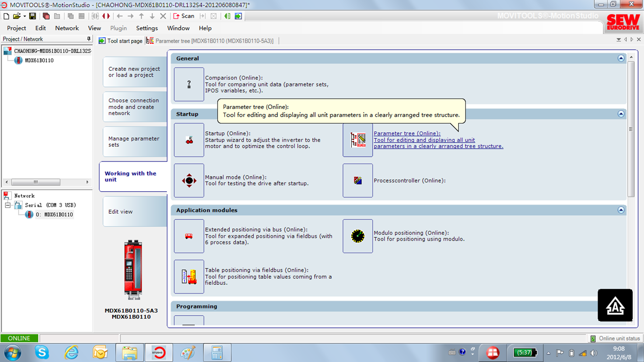Click the Processcontroller icon
The image size is (644, 362).
coord(358,181)
